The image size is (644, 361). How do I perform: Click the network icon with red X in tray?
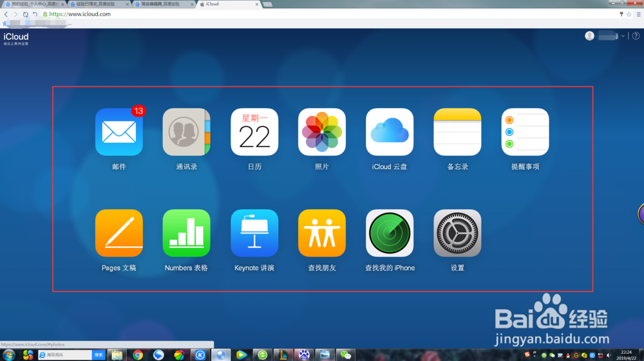(600, 355)
